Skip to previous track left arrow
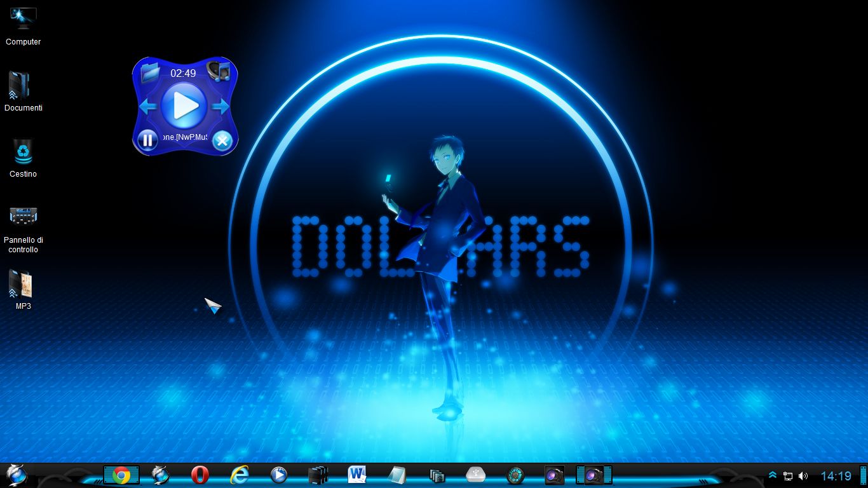Viewport: 868px width, 488px height. [148, 106]
